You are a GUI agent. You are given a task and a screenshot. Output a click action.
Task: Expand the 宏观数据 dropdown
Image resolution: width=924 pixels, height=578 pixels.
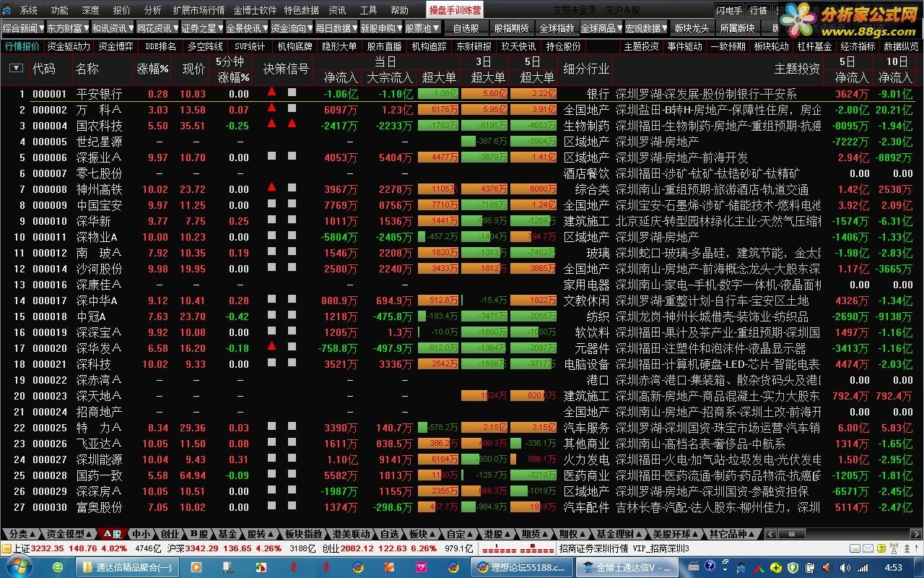(646, 28)
